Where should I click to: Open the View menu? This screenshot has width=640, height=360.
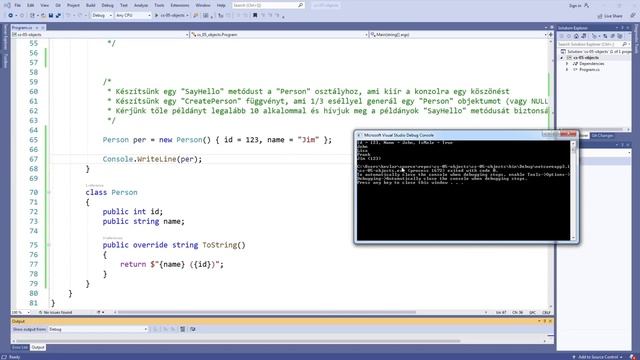click(44, 5)
